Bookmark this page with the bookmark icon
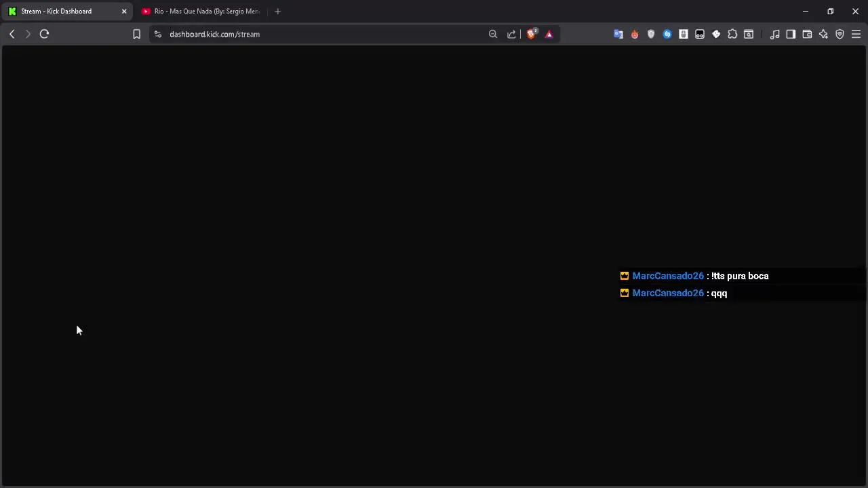 (x=136, y=34)
